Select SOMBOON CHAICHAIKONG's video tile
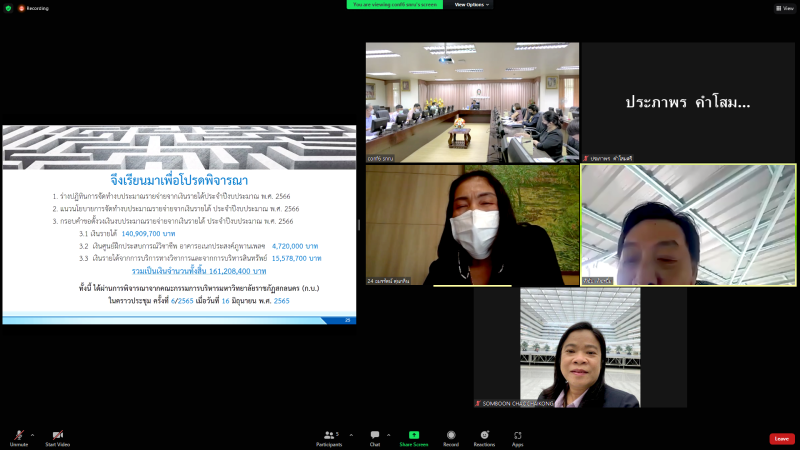 point(580,347)
